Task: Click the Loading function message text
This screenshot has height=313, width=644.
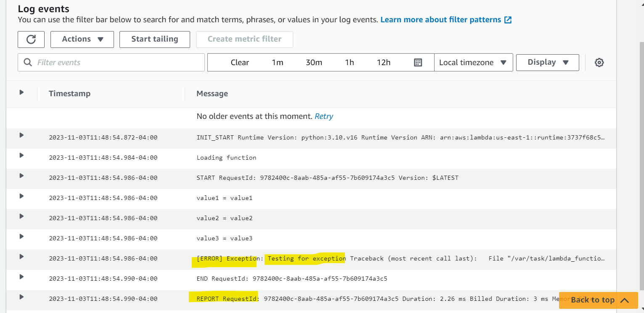Action: point(226,158)
